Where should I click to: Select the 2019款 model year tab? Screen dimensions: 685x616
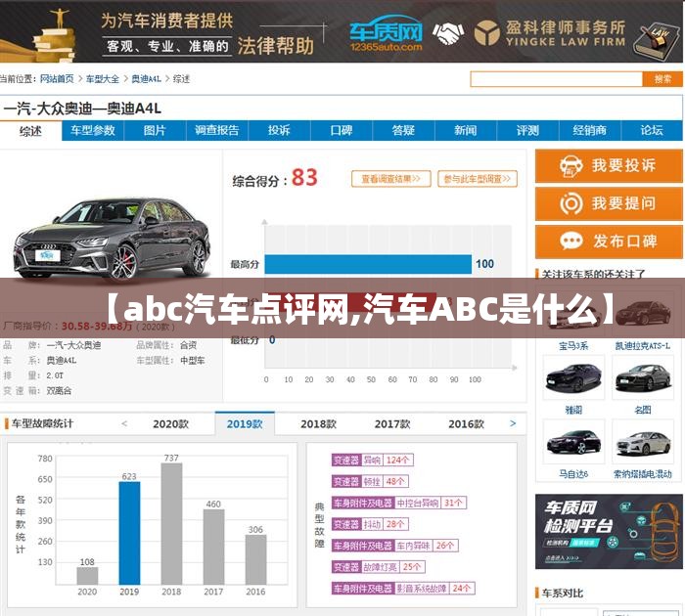pos(245,424)
